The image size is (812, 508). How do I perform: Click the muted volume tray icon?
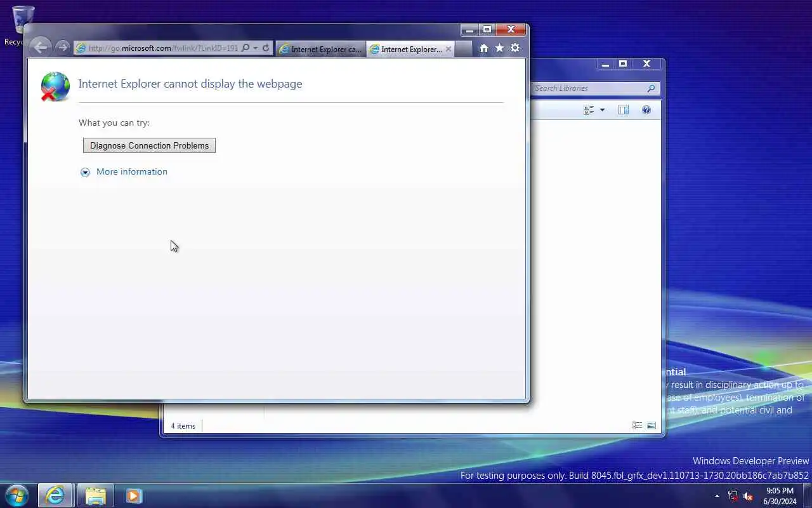point(748,496)
